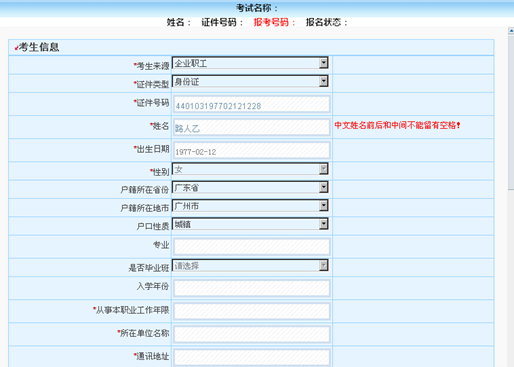
Task: Select the 通讯地址 input field
Action: (x=252, y=357)
